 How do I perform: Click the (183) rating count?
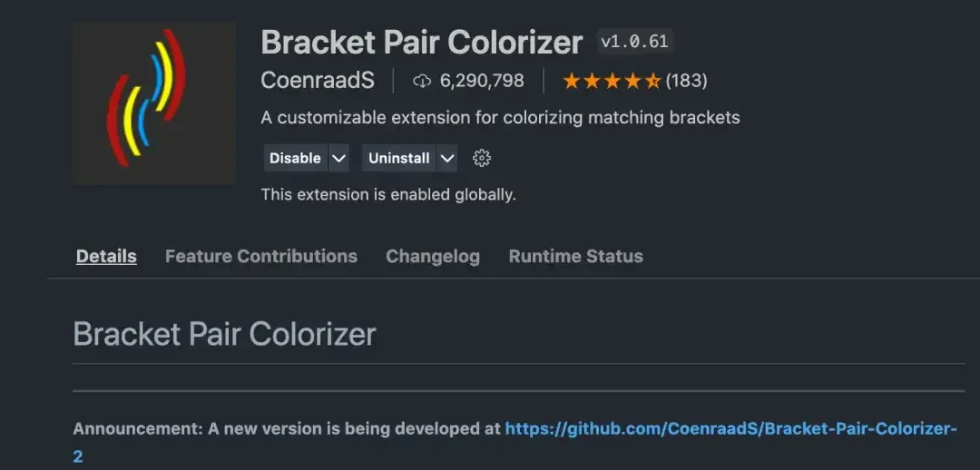(686, 81)
